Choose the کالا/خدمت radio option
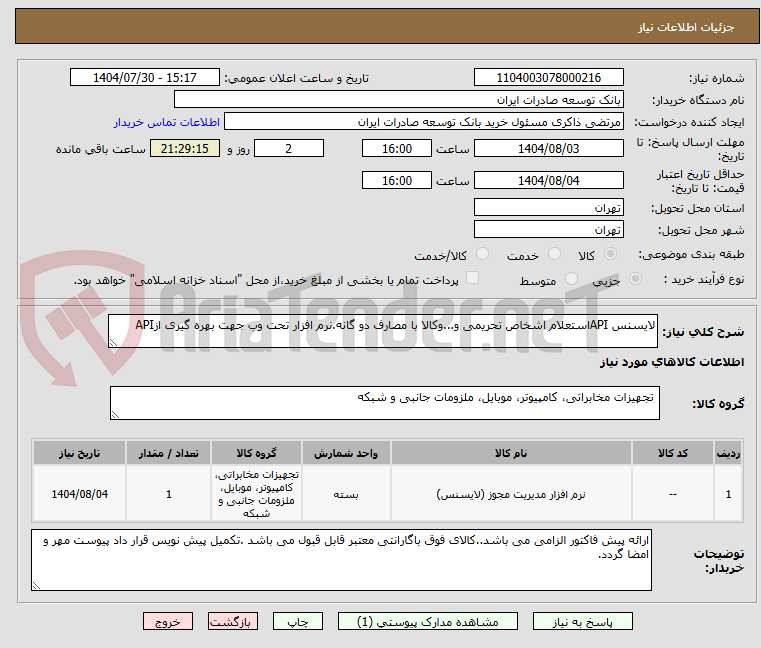 [x=483, y=255]
